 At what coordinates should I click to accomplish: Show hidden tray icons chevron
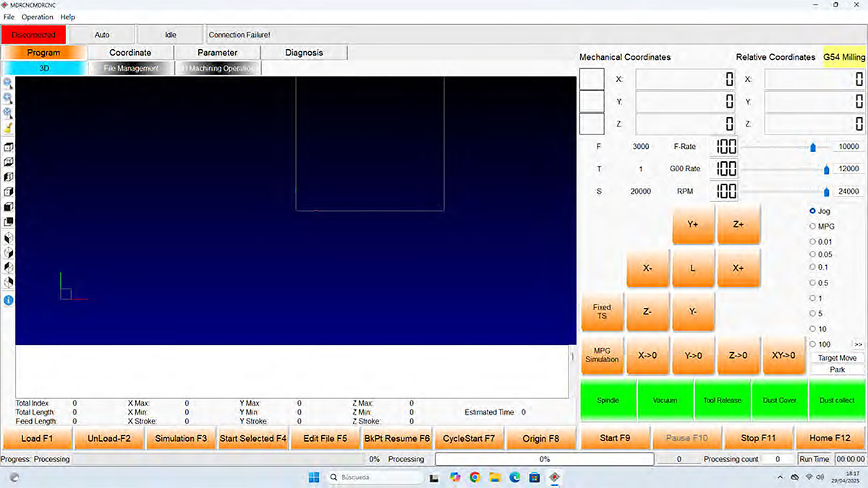780,477
